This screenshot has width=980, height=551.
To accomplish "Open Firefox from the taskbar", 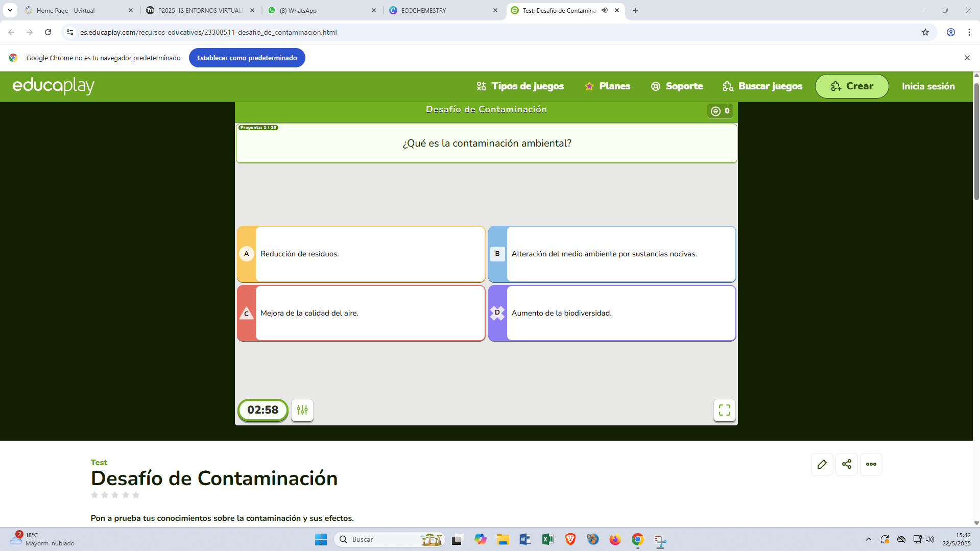I will (615, 539).
